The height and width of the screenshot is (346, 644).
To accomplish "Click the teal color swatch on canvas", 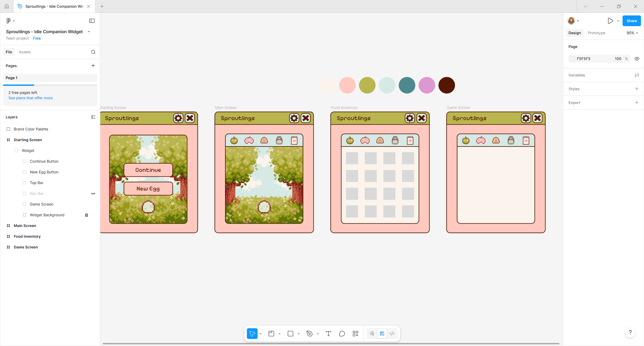I will pos(407,85).
